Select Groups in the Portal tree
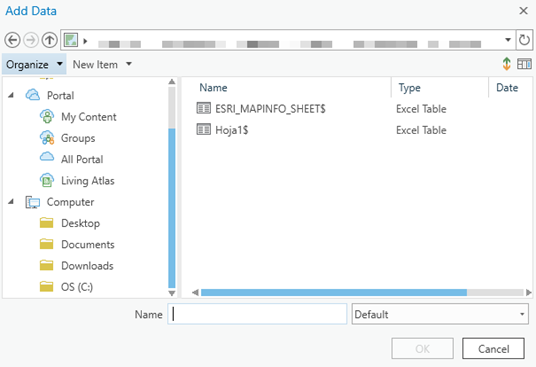The width and height of the screenshot is (536, 367). pos(78,138)
